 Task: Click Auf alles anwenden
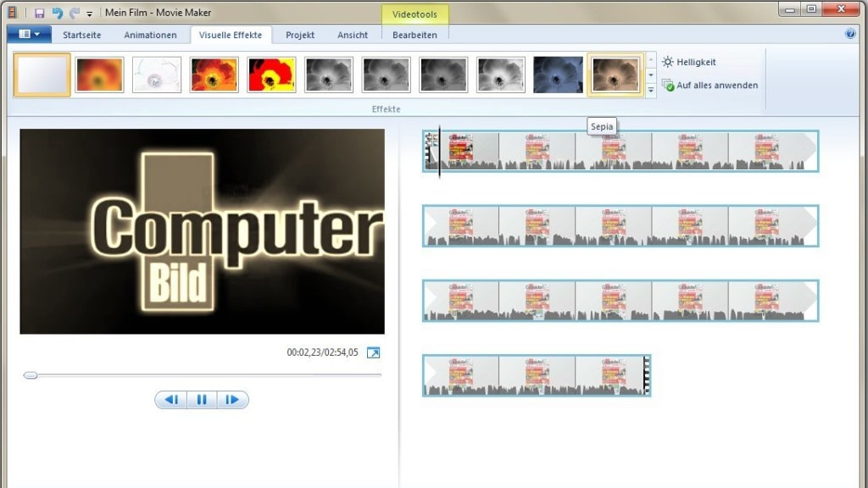pos(709,86)
